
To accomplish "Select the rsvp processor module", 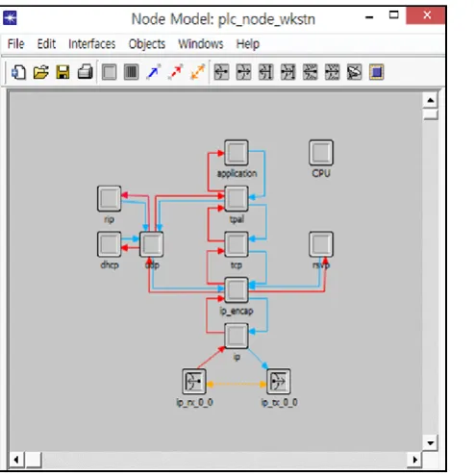I will 321,244.
